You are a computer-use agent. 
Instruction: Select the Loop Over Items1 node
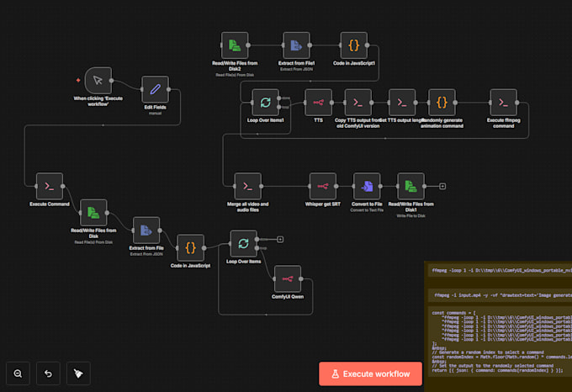coord(265,103)
